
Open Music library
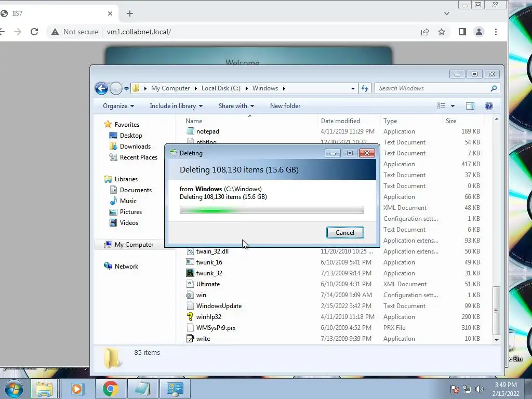point(128,201)
